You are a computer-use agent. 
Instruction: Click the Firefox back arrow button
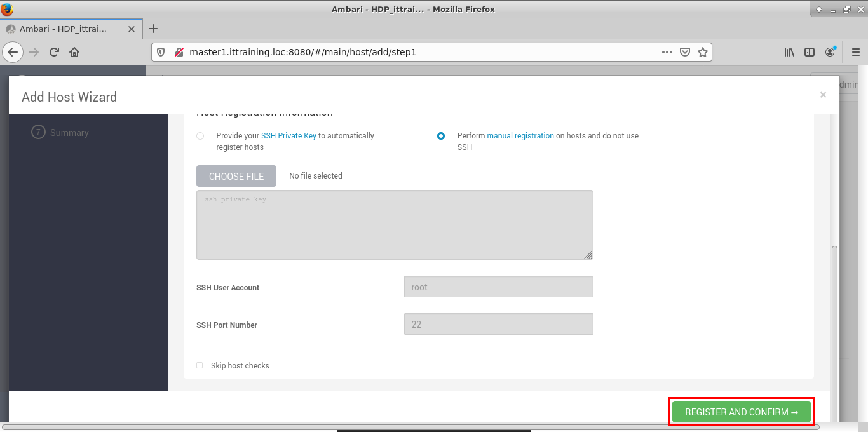tap(13, 52)
